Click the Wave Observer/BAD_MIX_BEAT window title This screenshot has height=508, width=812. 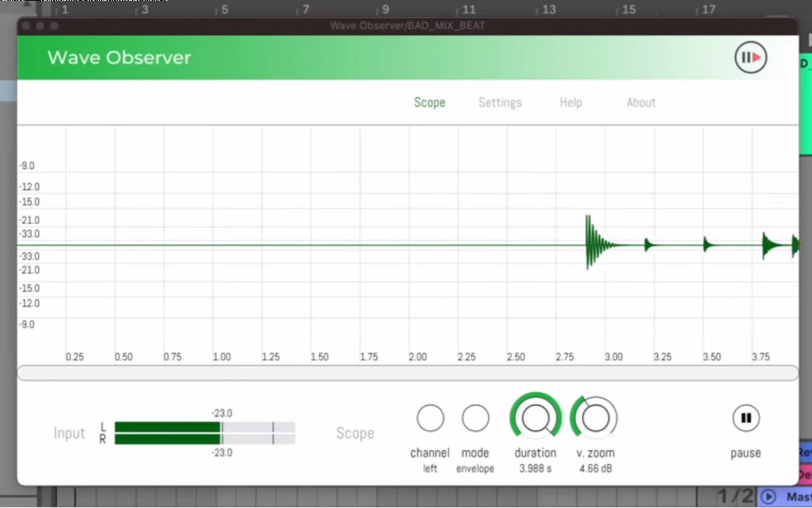(x=407, y=25)
